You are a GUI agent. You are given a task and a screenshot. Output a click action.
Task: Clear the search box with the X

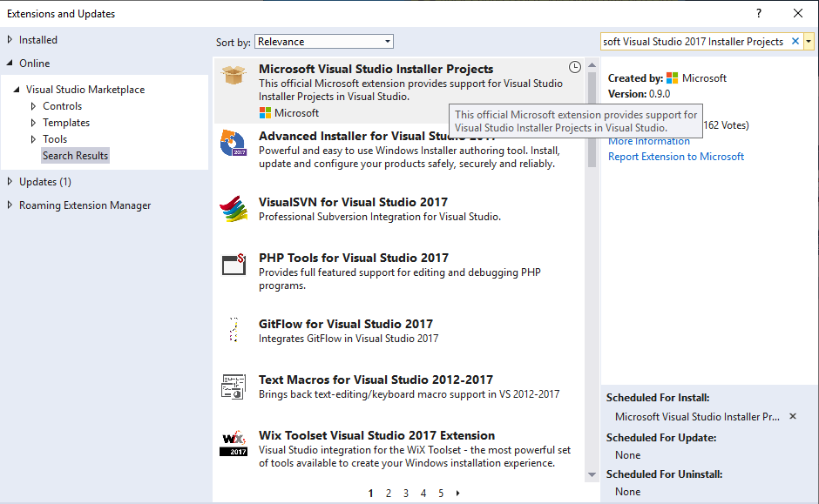tap(795, 41)
